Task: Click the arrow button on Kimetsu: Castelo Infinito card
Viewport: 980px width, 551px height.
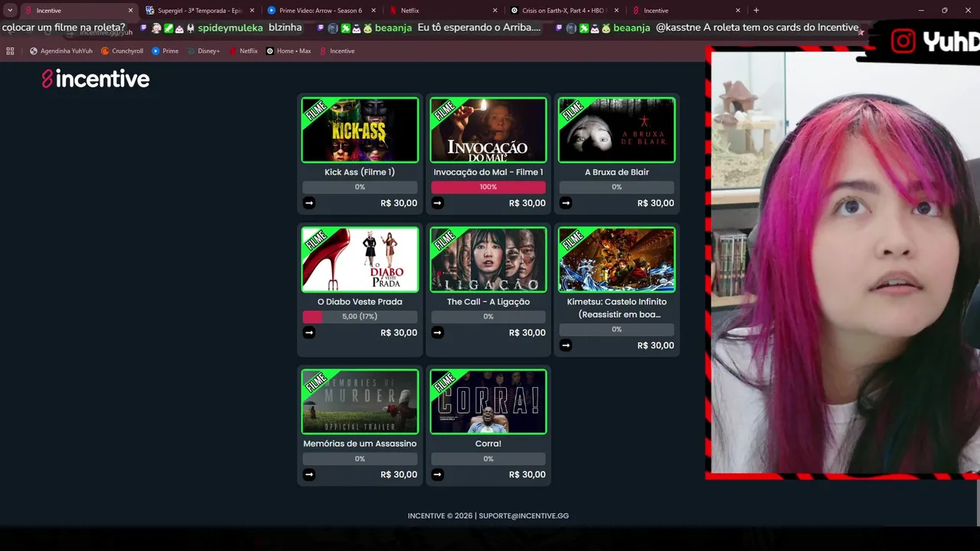Action: pos(566,345)
